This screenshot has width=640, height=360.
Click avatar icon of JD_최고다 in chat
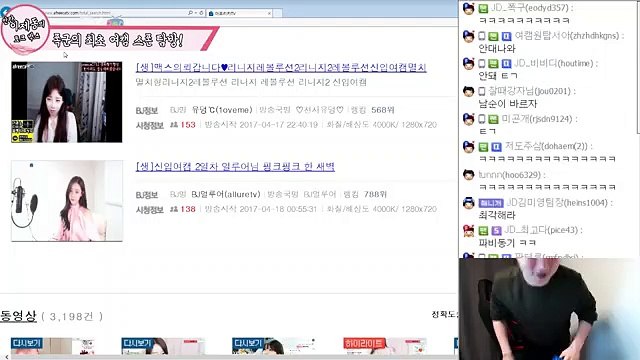469,231
